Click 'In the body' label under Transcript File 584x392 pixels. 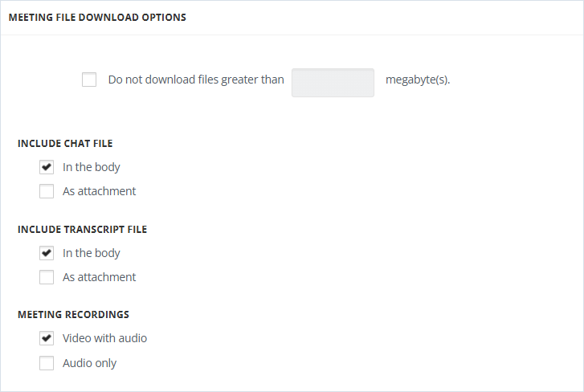pos(92,253)
